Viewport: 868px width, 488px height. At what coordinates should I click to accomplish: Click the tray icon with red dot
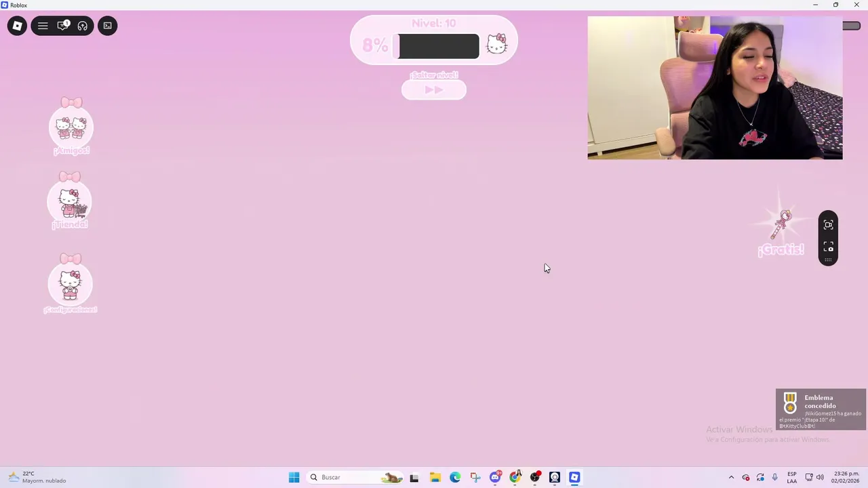[746, 477]
